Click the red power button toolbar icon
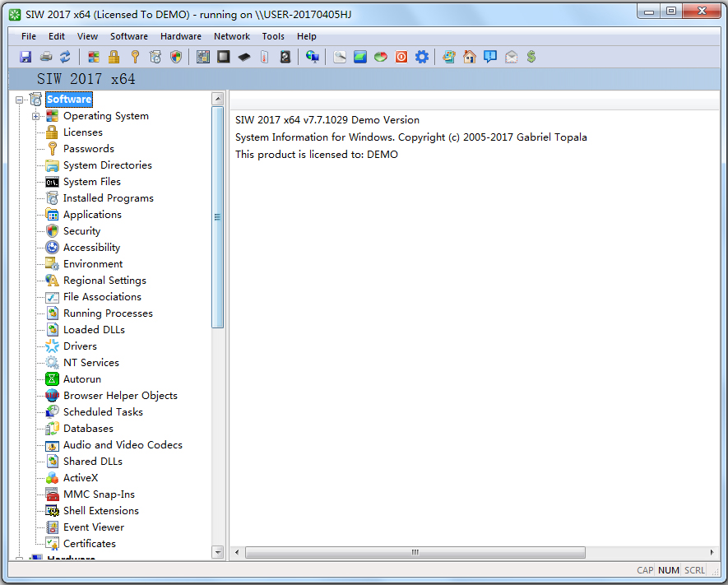The width and height of the screenshot is (728, 585). point(401,57)
